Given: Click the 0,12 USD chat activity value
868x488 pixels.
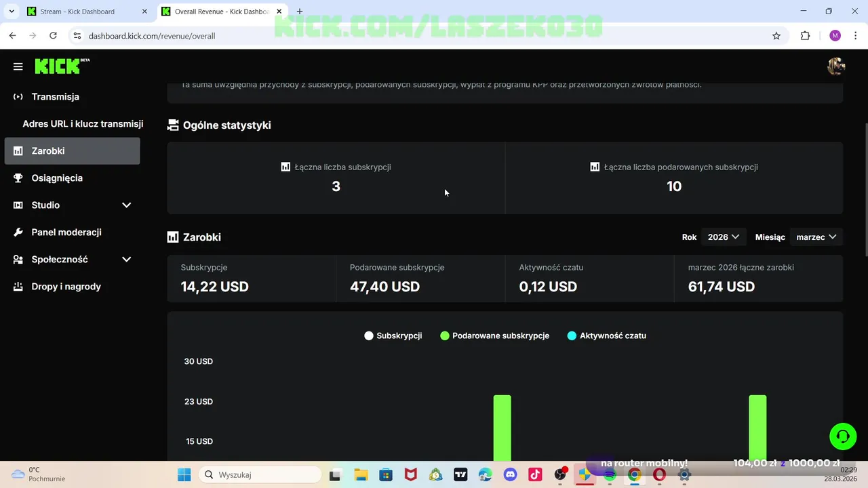Looking at the screenshot, I should (548, 287).
